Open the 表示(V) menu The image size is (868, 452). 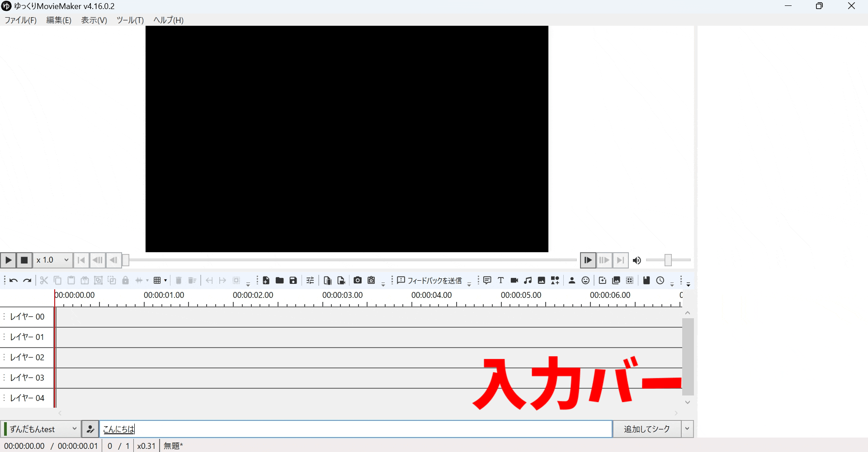(94, 20)
